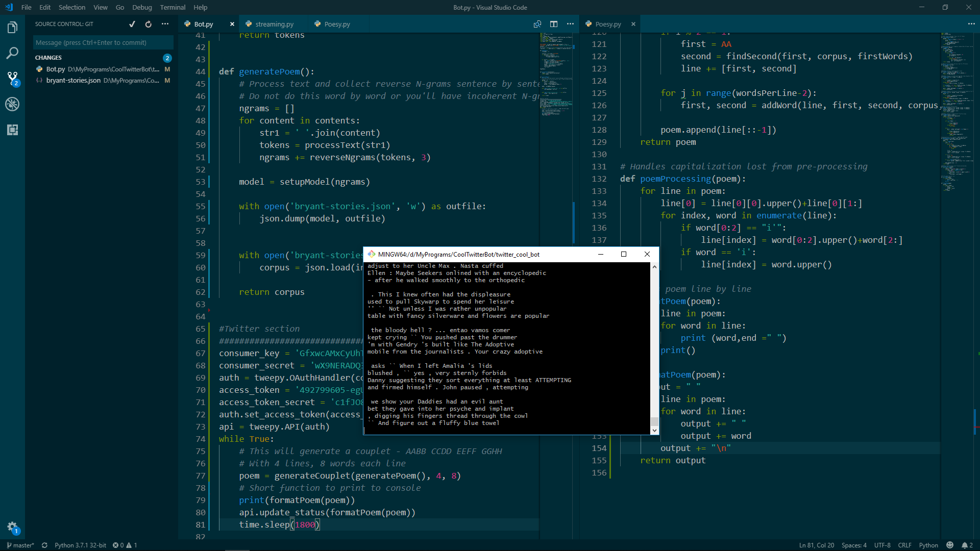This screenshot has height=551, width=980.
Task: Select Python 3.7.1 32-bit interpreter
Action: click(x=80, y=545)
